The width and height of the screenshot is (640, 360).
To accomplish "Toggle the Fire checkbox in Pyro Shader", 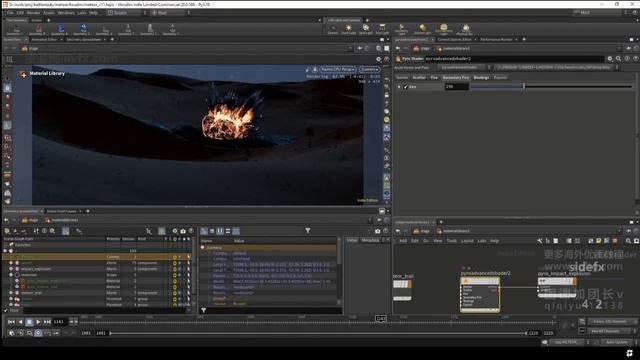I will pyautogui.click(x=405, y=87).
